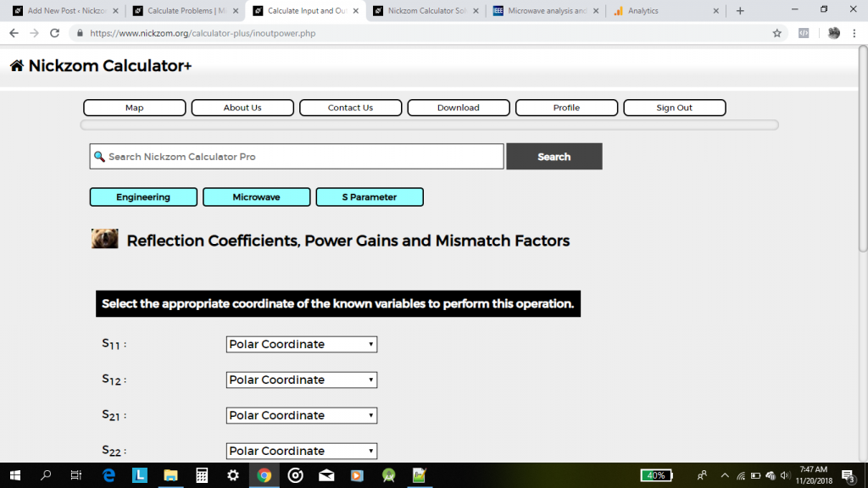Image resolution: width=868 pixels, height=488 pixels.
Task: Click the page vertical scrollbar
Action: [x=863, y=149]
